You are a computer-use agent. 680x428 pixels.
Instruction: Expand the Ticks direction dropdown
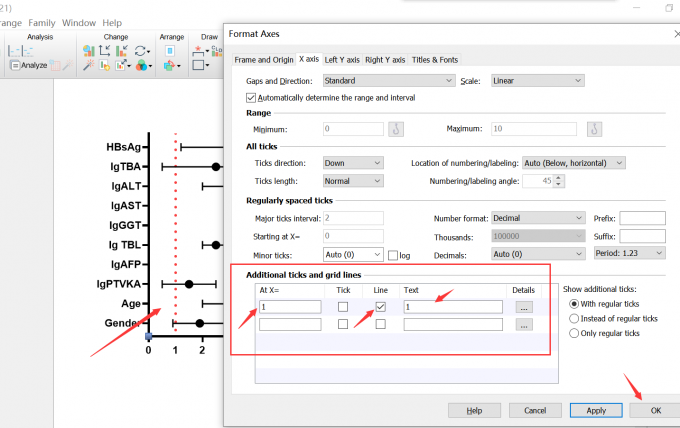click(353, 163)
